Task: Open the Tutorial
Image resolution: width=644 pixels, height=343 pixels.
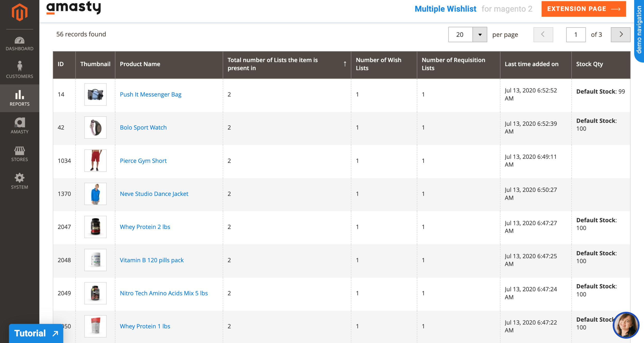Action: 36,333
